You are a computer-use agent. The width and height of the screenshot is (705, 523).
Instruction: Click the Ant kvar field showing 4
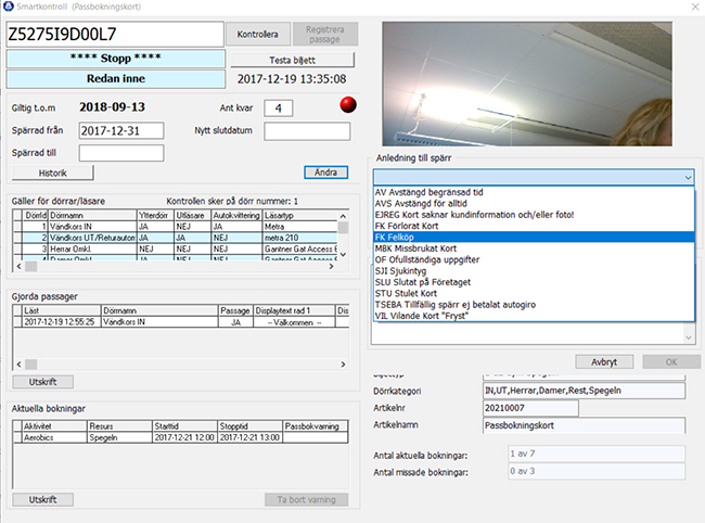click(x=278, y=108)
